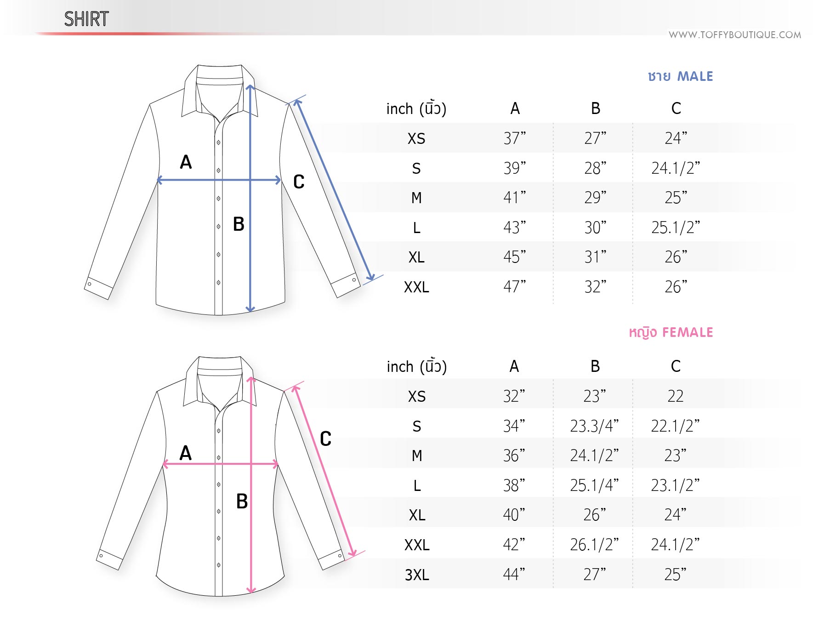Click the WWW.TOFFYBOUTIQUE.COM website link
Viewport: 824px width, 644px height.
click(734, 35)
